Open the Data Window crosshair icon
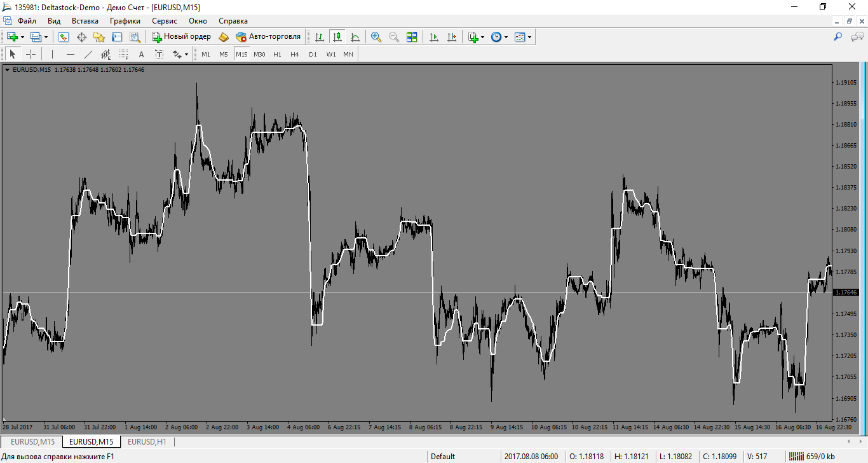The image size is (868, 463). pos(81,37)
